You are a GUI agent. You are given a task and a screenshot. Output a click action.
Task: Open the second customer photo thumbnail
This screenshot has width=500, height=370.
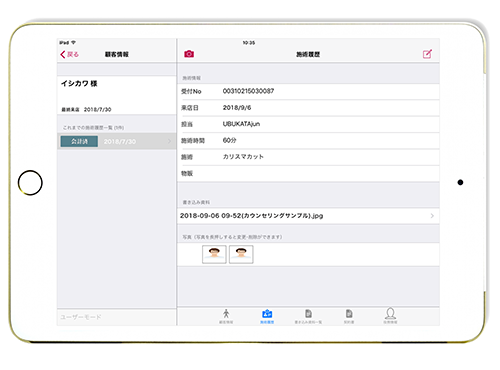tap(241, 254)
